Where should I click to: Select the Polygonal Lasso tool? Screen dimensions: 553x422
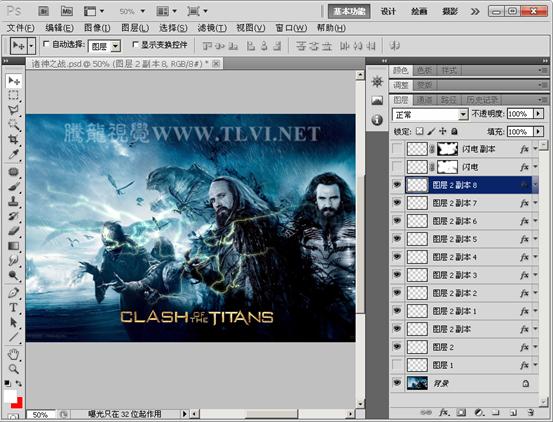point(14,110)
